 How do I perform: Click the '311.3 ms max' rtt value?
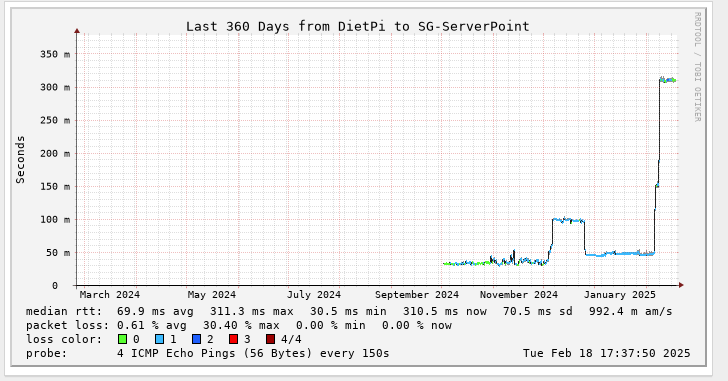click(x=252, y=311)
